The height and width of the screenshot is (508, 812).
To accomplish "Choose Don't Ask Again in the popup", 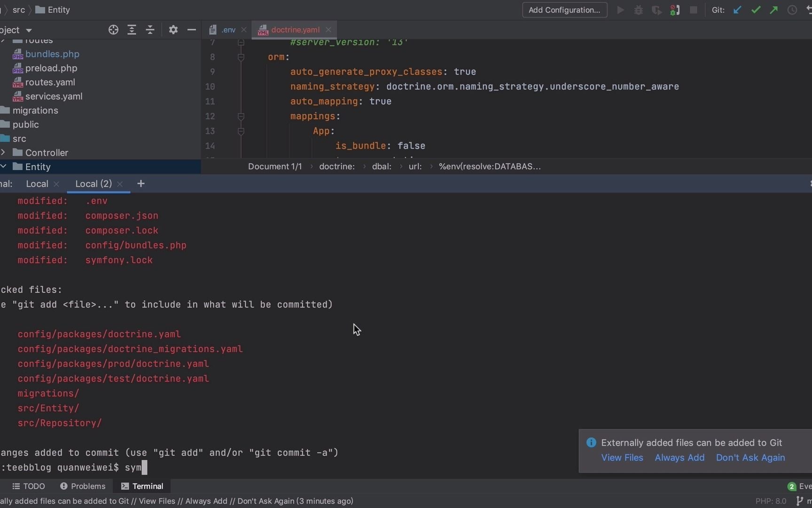I will (750, 457).
